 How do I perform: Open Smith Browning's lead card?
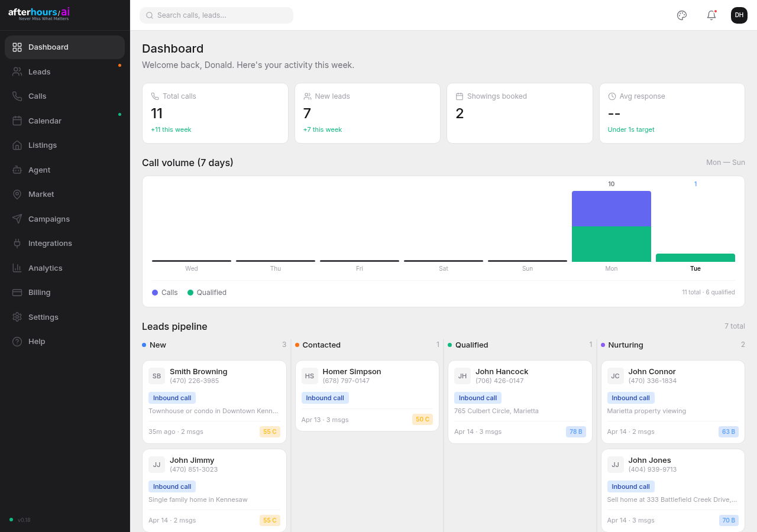pos(214,402)
